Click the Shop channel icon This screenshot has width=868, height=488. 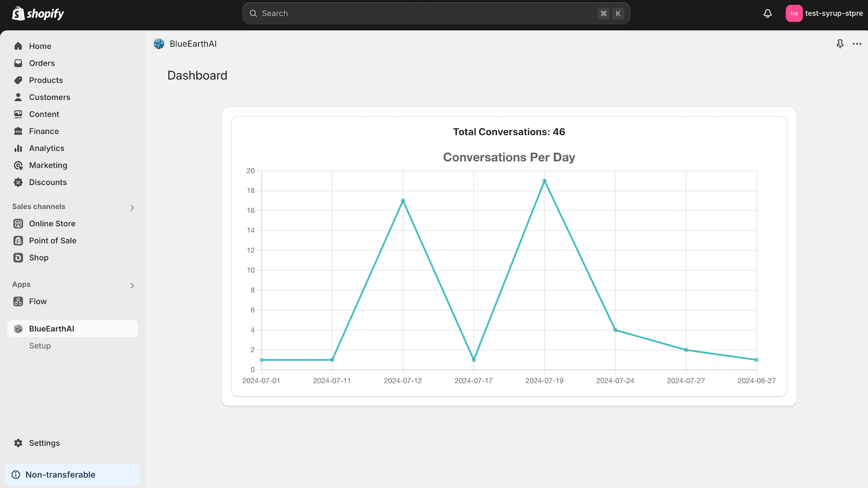point(18,258)
